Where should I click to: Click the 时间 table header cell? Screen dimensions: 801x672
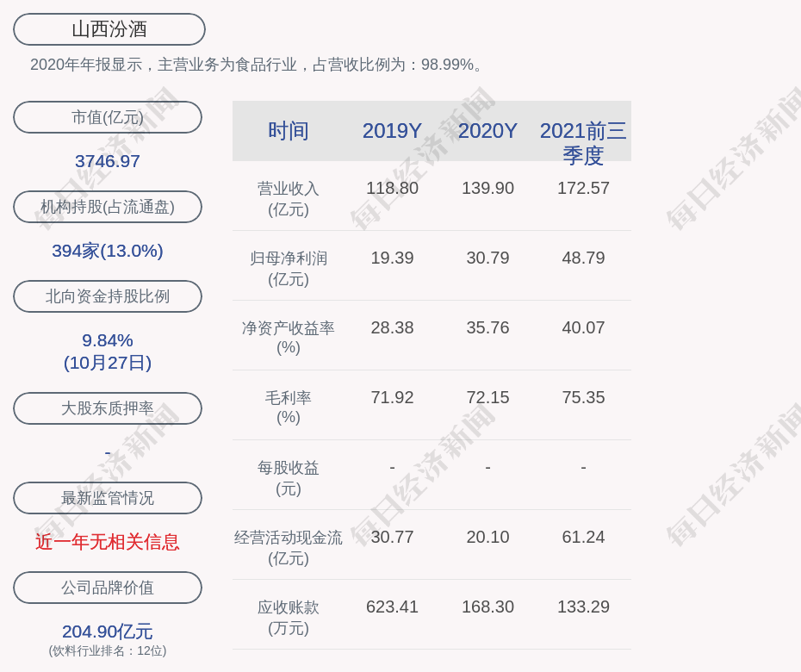pos(289,131)
